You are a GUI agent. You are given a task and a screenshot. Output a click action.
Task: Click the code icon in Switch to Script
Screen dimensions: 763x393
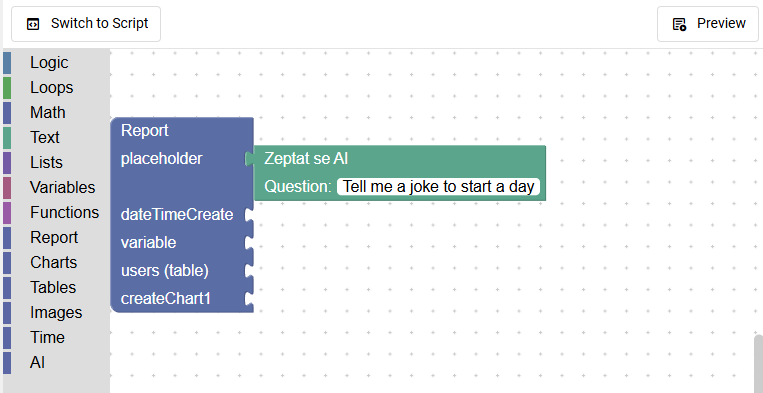pos(33,24)
